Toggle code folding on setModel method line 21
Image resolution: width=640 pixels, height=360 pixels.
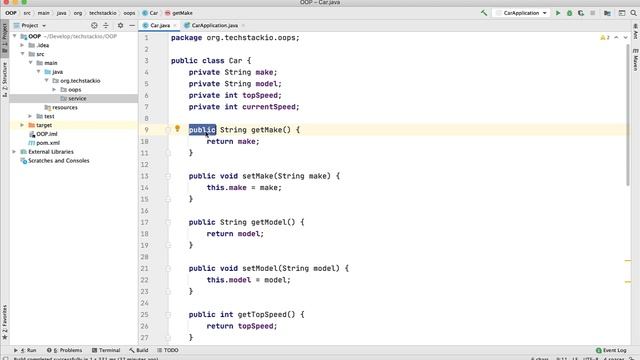tap(168, 268)
